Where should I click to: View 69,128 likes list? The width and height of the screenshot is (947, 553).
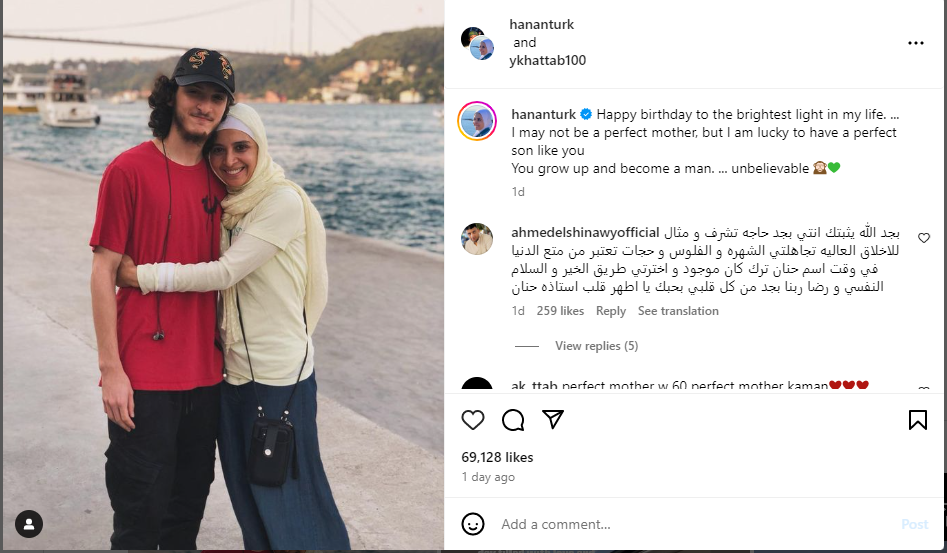tap(497, 458)
